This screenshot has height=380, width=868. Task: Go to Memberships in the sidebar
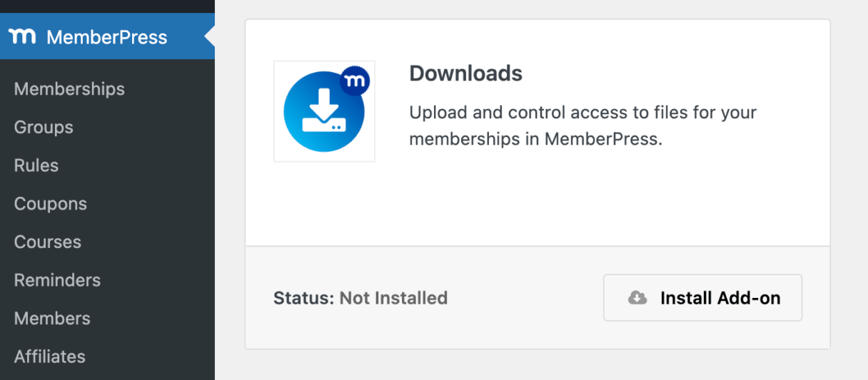pos(69,89)
